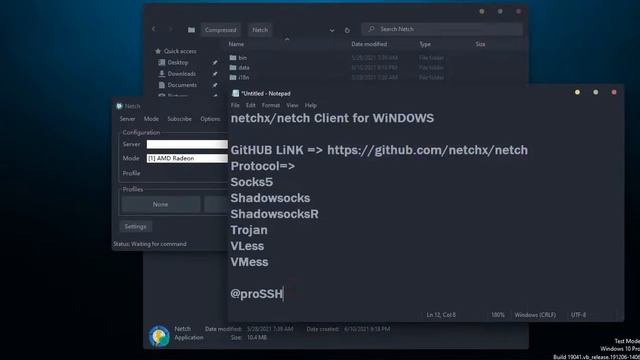Select the i18n folder
Viewport: 640px width, 360px height.
[x=244, y=77]
